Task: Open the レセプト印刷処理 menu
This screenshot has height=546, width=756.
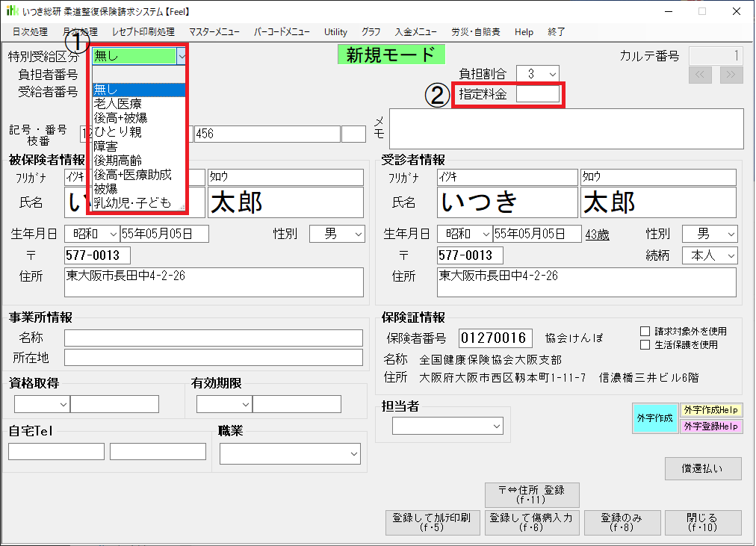Action: click(x=143, y=32)
